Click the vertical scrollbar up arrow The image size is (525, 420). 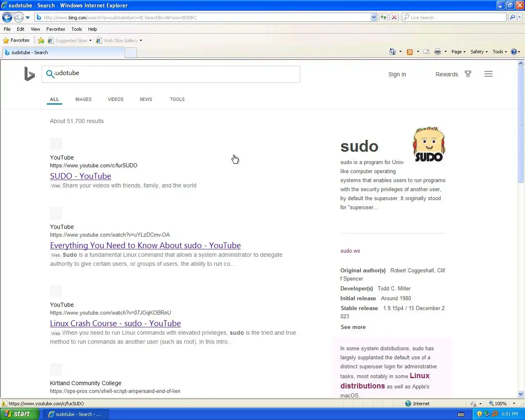pyautogui.click(x=521, y=64)
